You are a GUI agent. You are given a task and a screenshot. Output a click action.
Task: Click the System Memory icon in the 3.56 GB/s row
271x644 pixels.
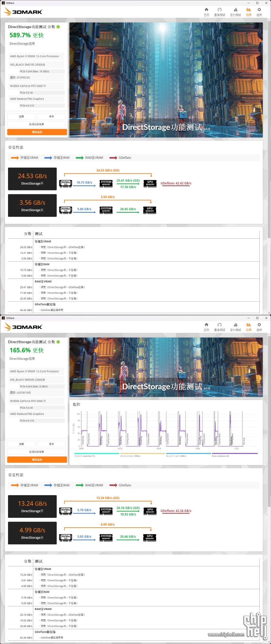pos(106,210)
